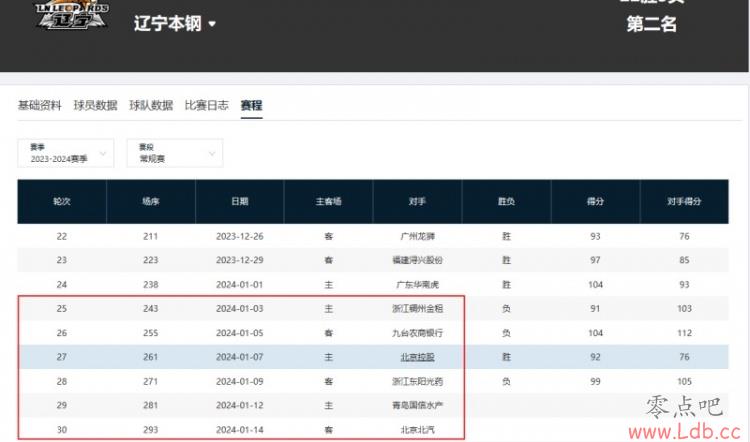This screenshot has height=442, width=750.
Task: Switch to the 基础资料 tab
Action: click(x=40, y=105)
